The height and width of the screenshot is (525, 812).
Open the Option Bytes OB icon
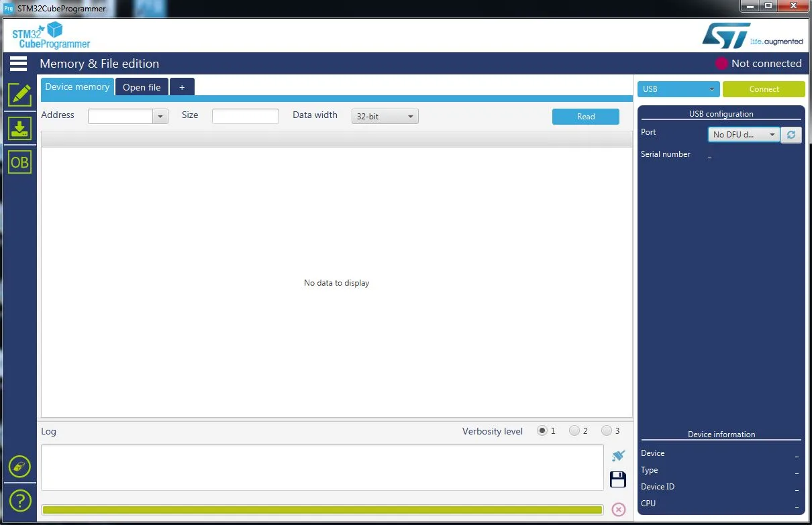pyautogui.click(x=19, y=162)
